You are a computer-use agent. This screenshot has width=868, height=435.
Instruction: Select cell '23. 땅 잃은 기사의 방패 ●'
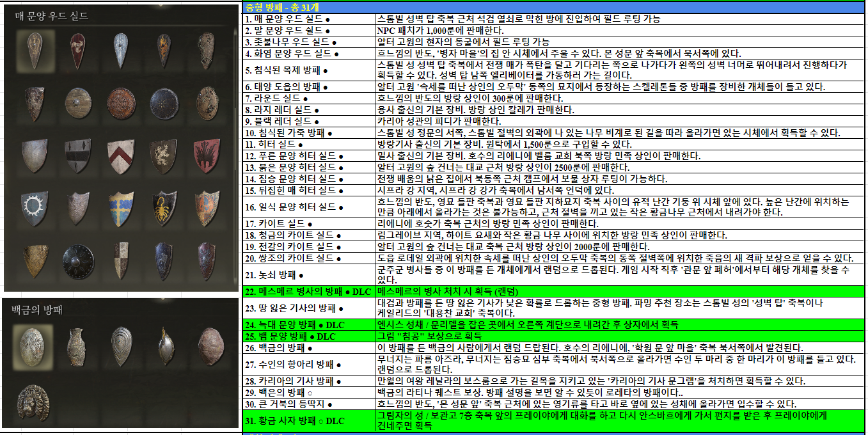(309, 308)
